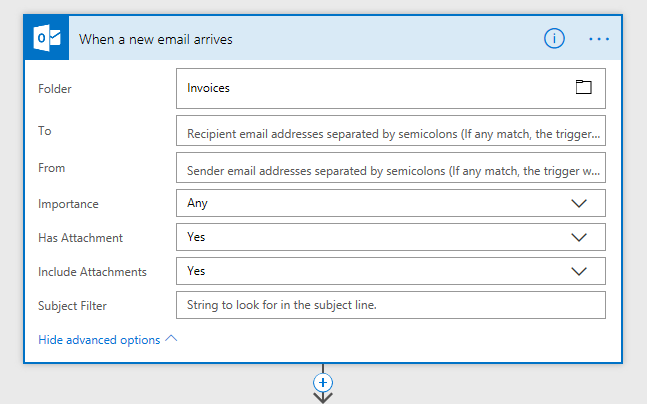The height and width of the screenshot is (404, 647).
Task: Open the three-dot more options menu
Action: (x=599, y=39)
